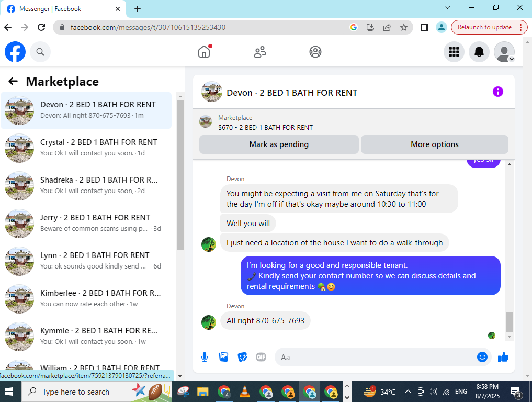Open Lynn's conversation
Image resolution: width=532 pixels, height=402 pixels.
[x=86, y=261]
